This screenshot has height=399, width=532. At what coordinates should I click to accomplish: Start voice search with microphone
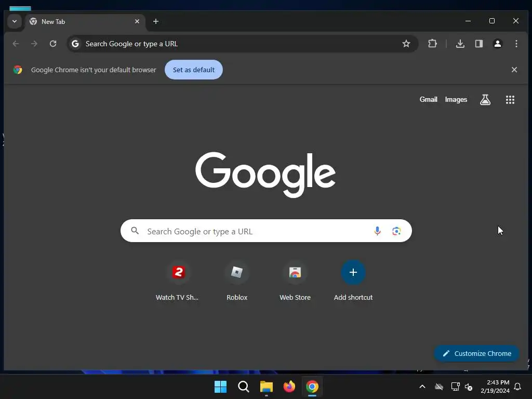[377, 231]
